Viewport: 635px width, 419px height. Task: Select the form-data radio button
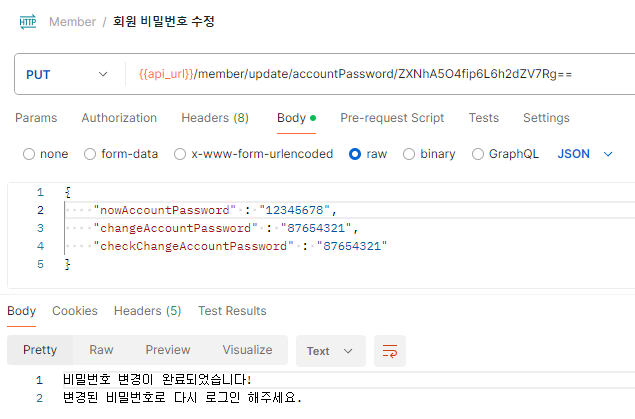coord(90,154)
